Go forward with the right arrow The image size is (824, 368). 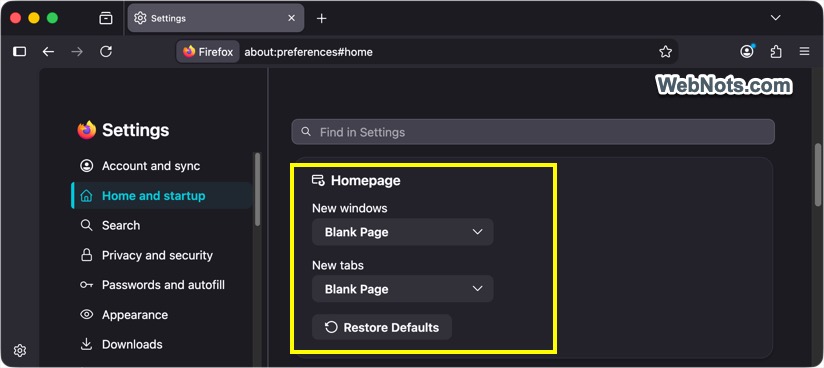[x=77, y=52]
